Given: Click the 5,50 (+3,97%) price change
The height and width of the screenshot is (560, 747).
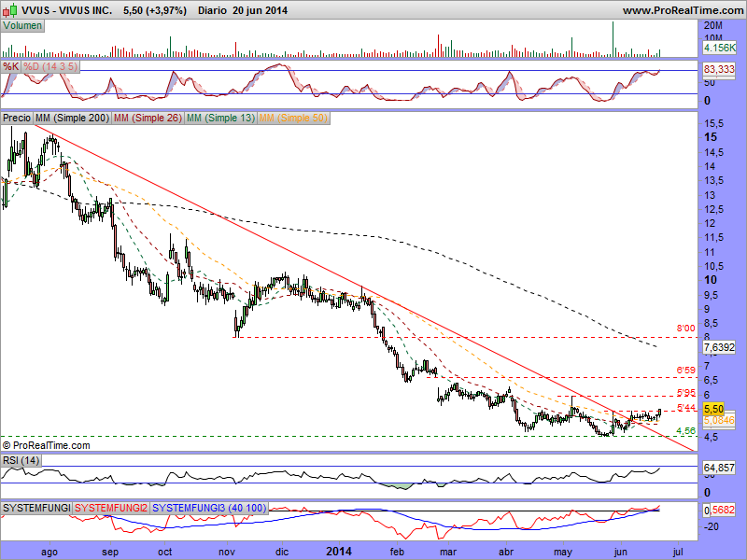Looking at the screenshot, I should click(x=155, y=10).
